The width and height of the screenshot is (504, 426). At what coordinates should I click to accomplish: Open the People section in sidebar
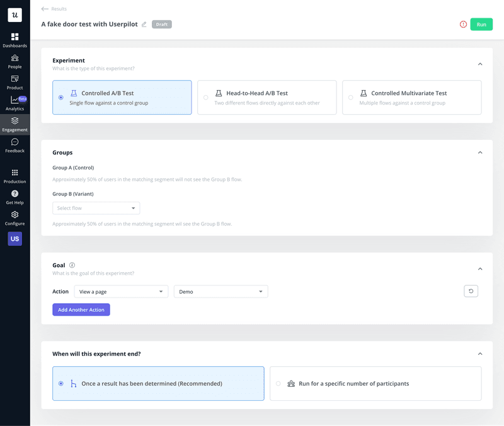click(14, 60)
